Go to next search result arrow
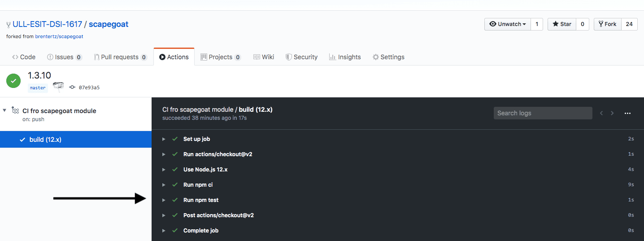The width and height of the screenshot is (644, 241). pos(612,113)
